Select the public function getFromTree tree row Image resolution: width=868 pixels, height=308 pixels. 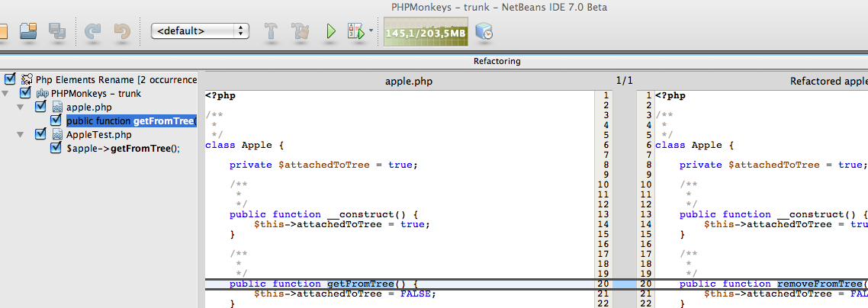[131, 120]
